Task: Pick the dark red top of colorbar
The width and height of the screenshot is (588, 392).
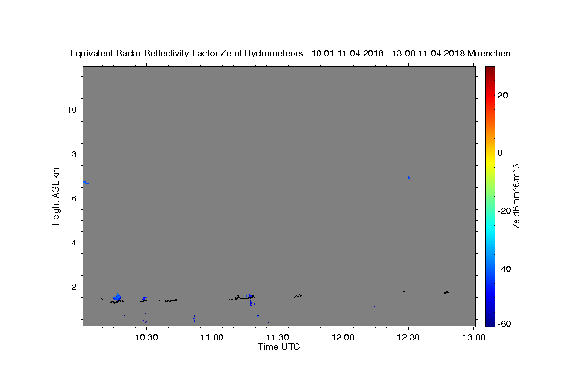Action: coord(490,70)
